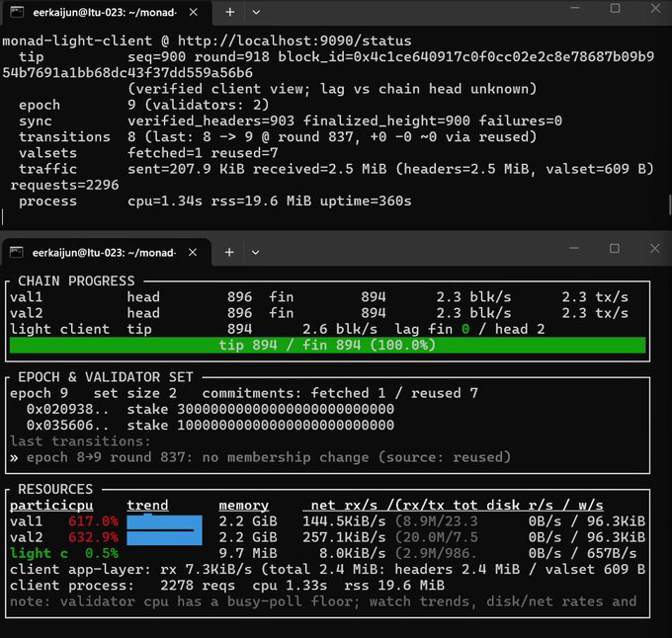The image size is (672, 638).
Task: Click disk write rate 657B/s
Action: pyautogui.click(x=612, y=554)
